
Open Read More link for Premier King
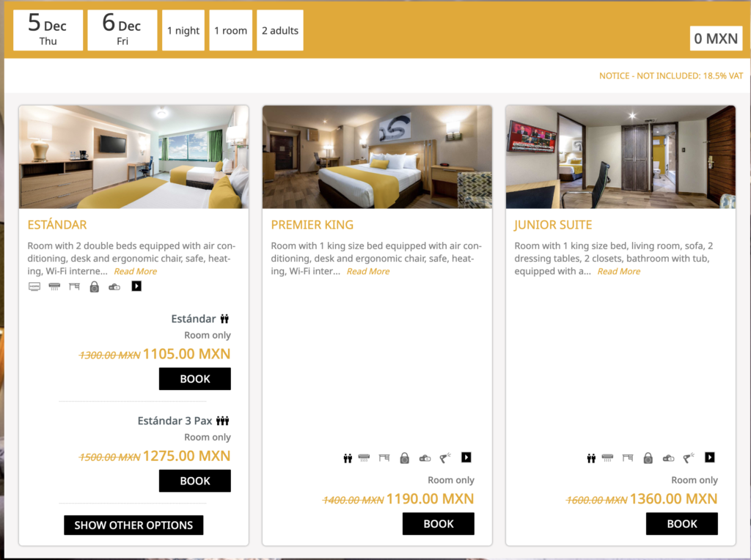point(368,271)
